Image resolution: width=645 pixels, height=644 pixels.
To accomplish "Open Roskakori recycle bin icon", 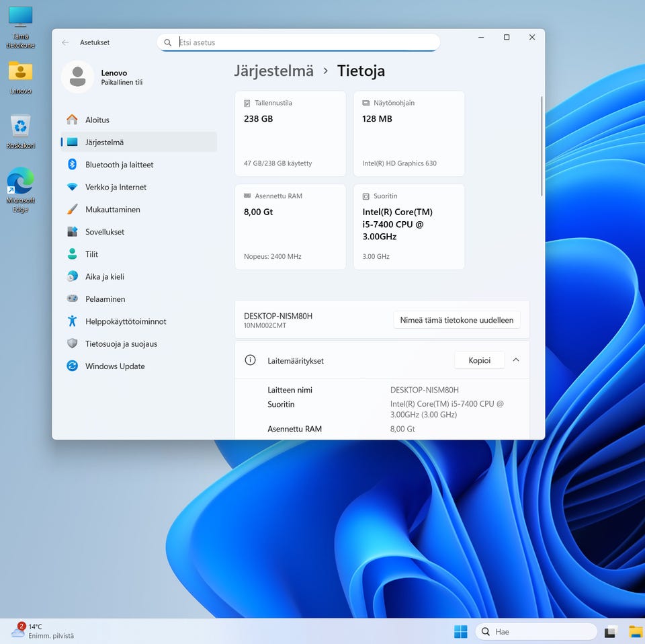I will click(21, 132).
